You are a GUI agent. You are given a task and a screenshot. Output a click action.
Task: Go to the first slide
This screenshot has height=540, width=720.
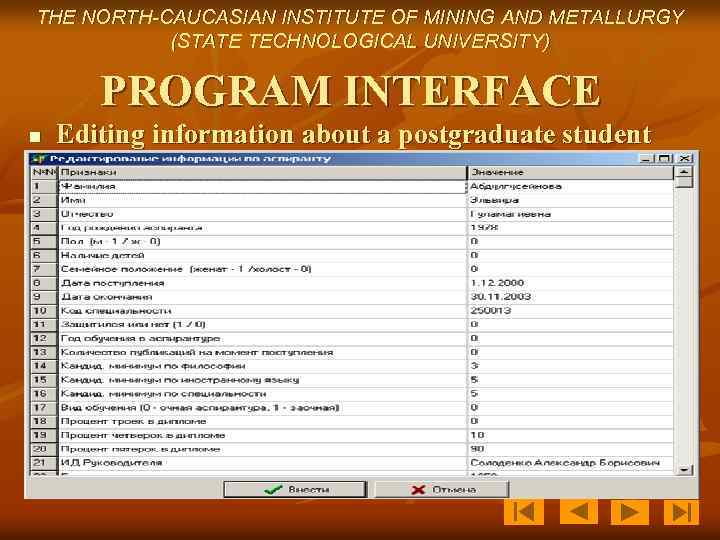point(524,512)
